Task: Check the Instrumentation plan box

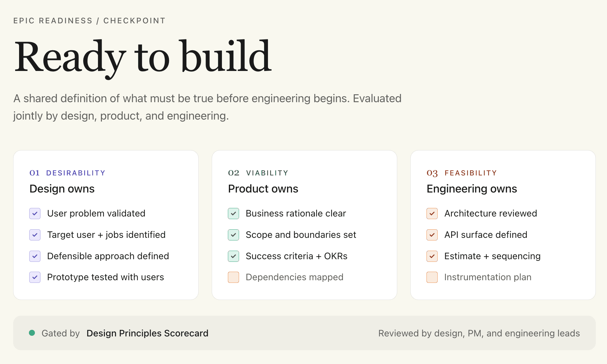Action: point(432,277)
